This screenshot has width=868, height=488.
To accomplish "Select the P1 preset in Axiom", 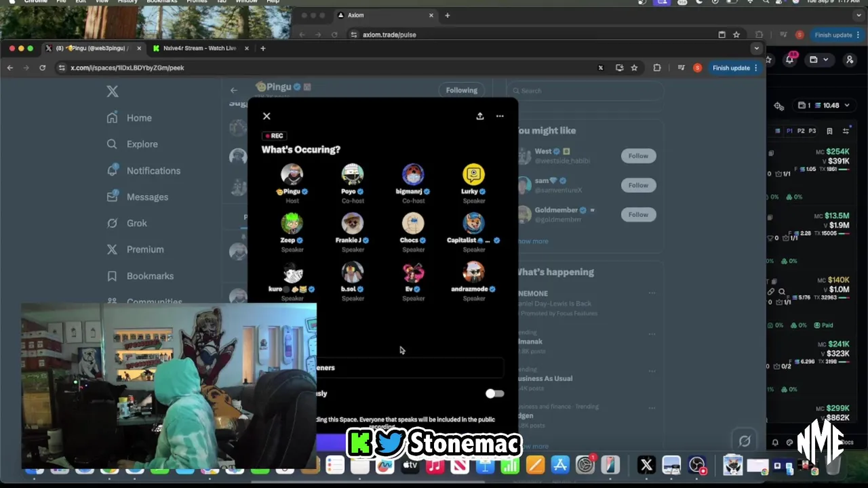I will [789, 131].
